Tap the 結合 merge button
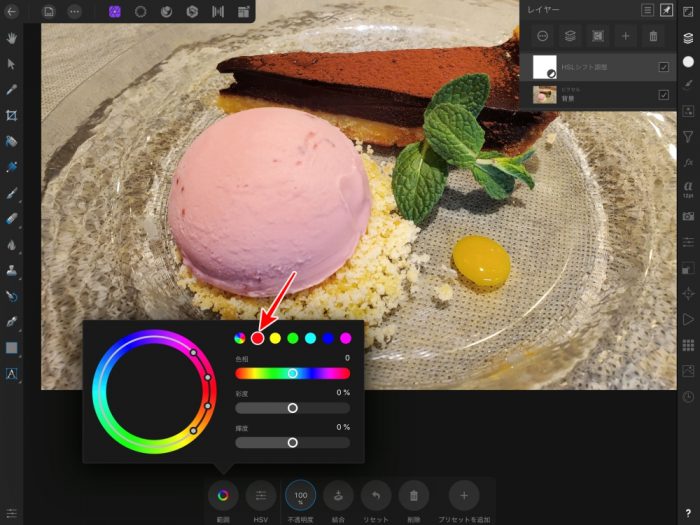The width and height of the screenshot is (700, 525). [x=338, y=495]
